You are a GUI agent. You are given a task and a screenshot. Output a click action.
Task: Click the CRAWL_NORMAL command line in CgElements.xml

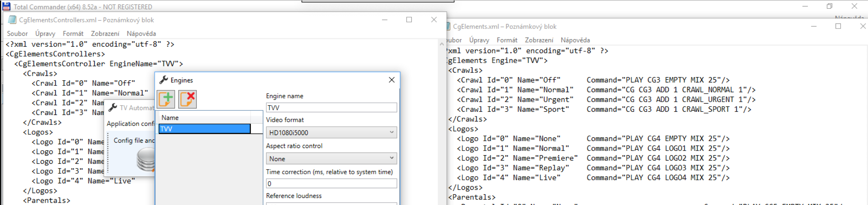click(x=606, y=90)
